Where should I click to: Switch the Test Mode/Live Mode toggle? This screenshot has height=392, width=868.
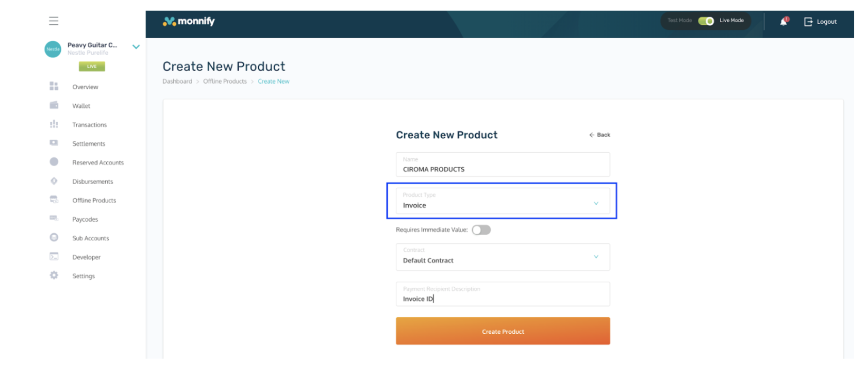pos(706,21)
